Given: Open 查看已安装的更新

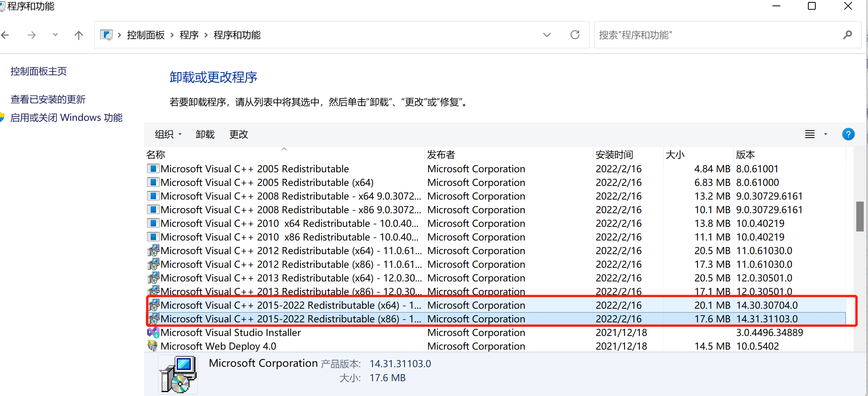Looking at the screenshot, I should pyautogui.click(x=48, y=99).
